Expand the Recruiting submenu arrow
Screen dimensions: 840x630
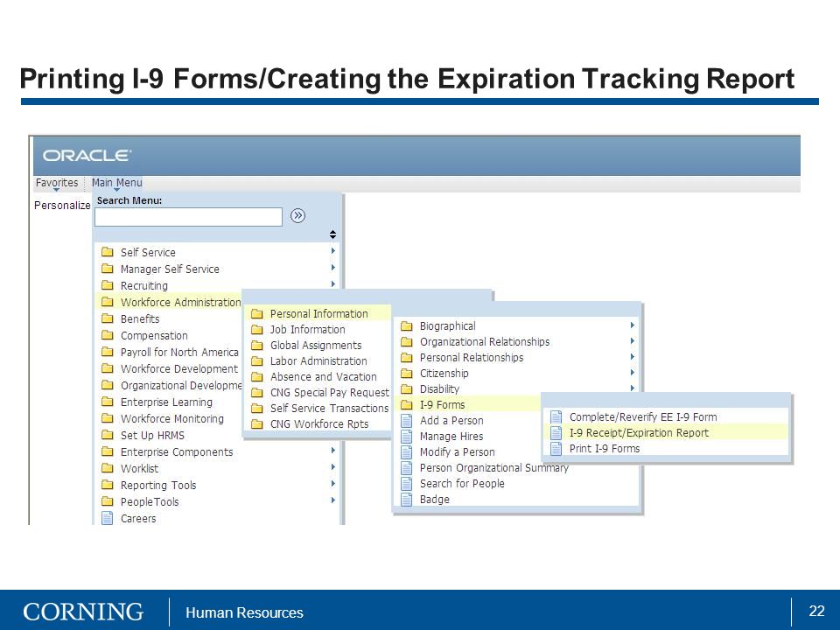(332, 283)
